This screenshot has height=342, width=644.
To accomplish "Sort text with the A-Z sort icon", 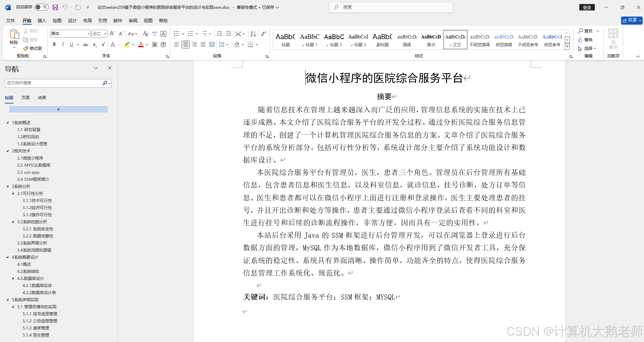I will pos(253,34).
